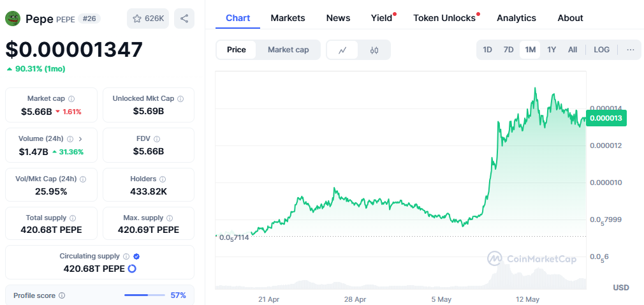The image size is (644, 305).
Task: Click the $5.66B market cap value
Action: pyautogui.click(x=36, y=111)
